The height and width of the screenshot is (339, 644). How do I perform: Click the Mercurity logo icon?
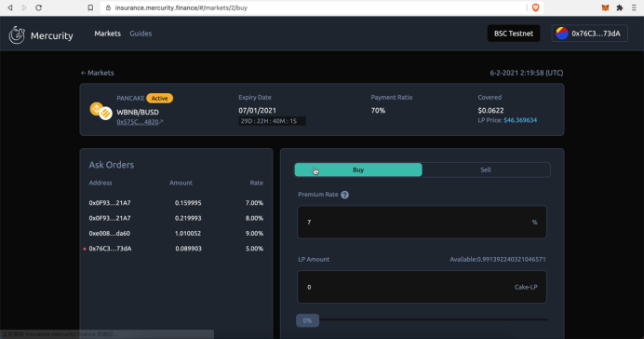tap(17, 35)
